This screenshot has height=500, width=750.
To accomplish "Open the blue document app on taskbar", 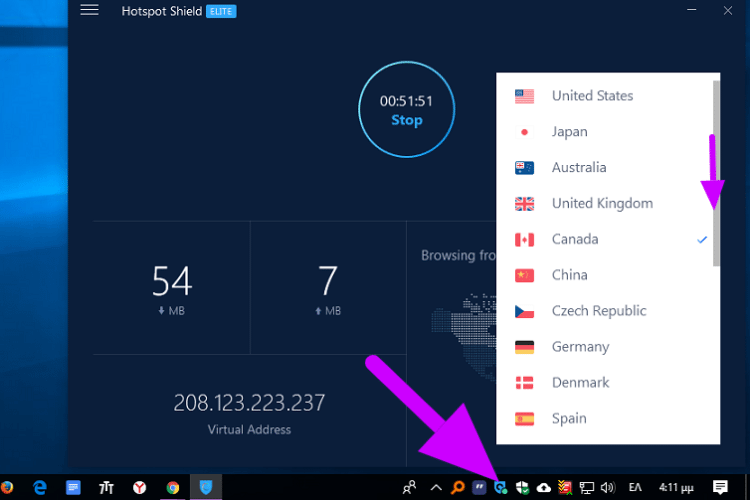I will pos(73,488).
